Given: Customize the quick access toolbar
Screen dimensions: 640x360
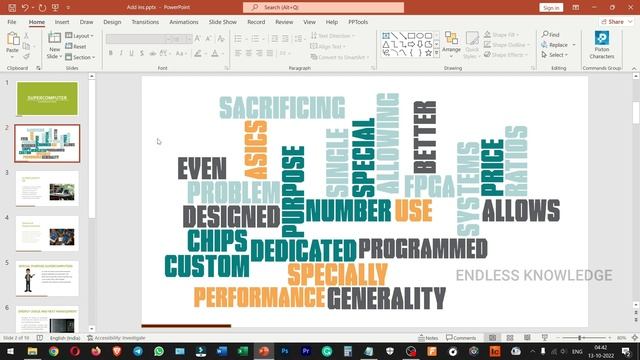Looking at the screenshot, I should [68, 7].
